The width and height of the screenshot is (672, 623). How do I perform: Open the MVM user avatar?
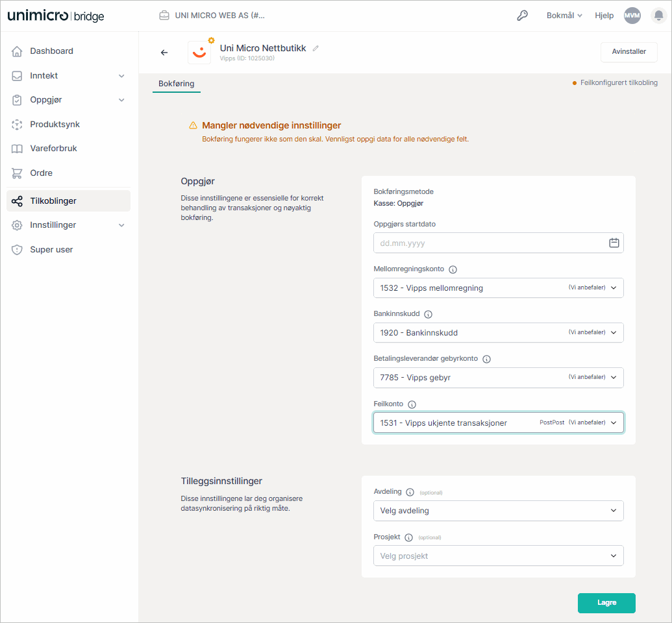pyautogui.click(x=632, y=16)
